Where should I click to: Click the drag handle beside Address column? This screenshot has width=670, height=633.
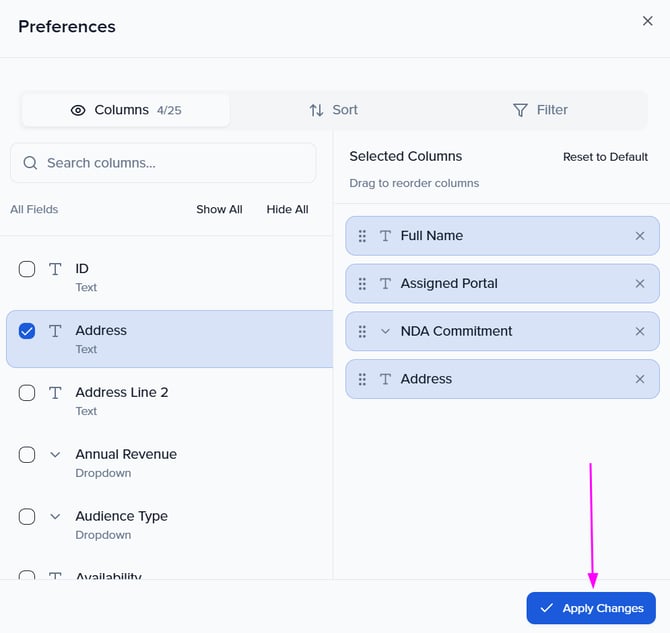(362, 380)
